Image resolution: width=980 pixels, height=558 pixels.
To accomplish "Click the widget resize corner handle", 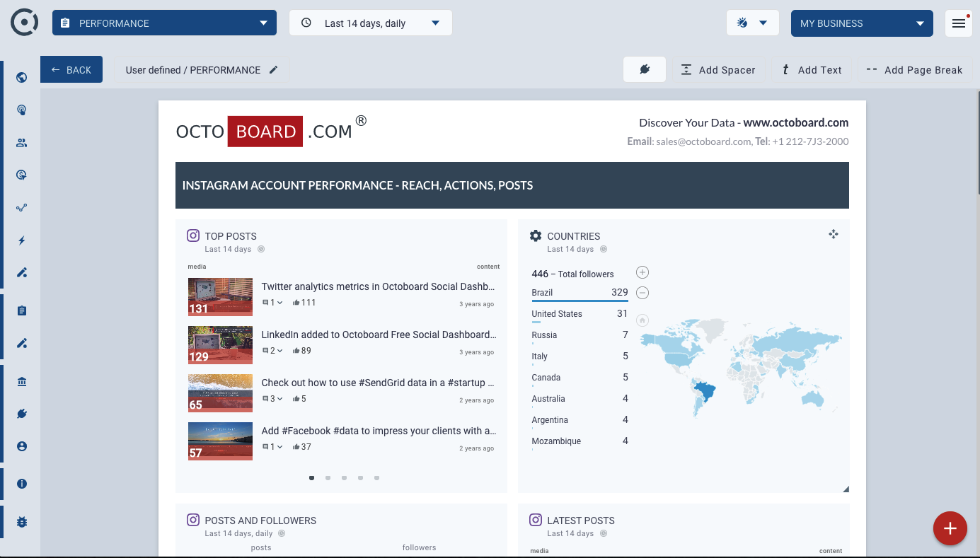I will point(846,489).
